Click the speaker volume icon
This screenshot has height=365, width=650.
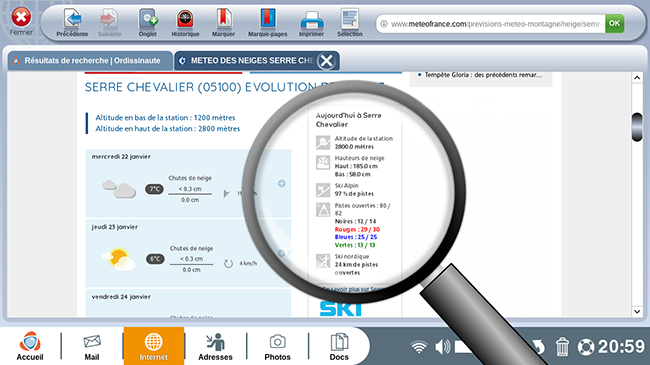(443, 347)
